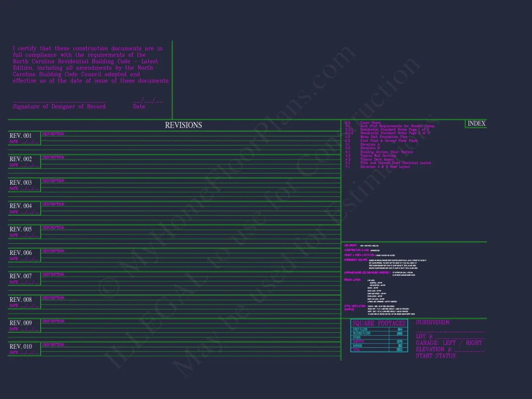This screenshot has width=532, height=399.
Task: Select the REV. 005 date field
Action: click(29, 236)
